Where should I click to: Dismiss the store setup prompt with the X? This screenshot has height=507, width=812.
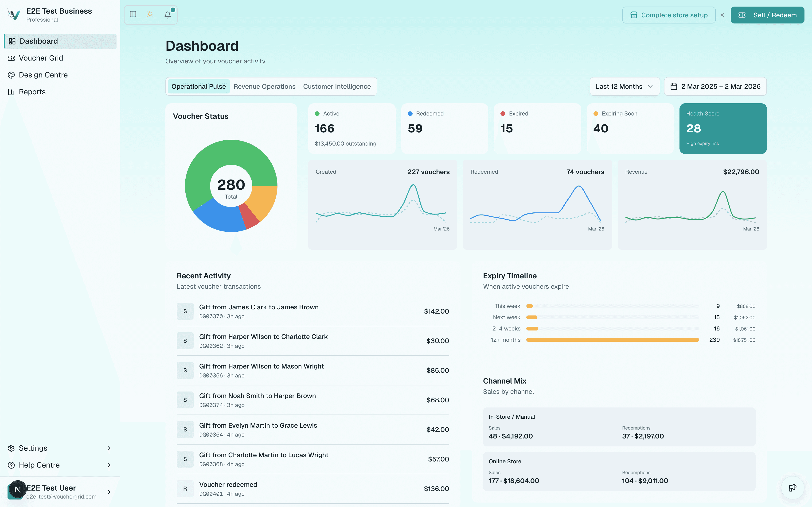pos(722,15)
